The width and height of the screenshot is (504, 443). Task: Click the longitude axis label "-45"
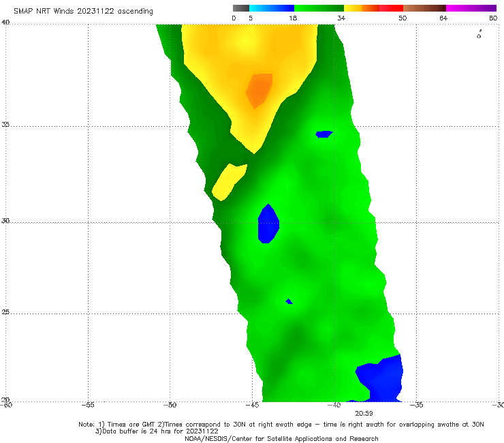(x=252, y=405)
